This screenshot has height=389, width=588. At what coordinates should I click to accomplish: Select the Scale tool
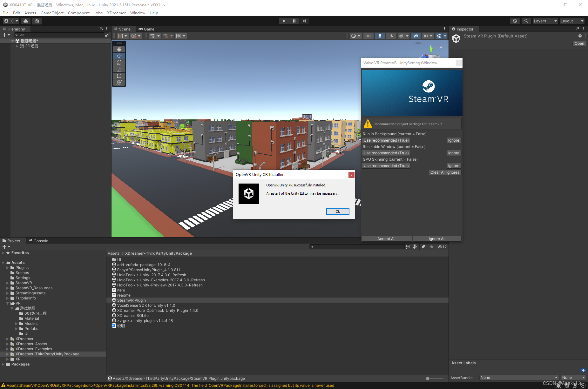click(119, 69)
